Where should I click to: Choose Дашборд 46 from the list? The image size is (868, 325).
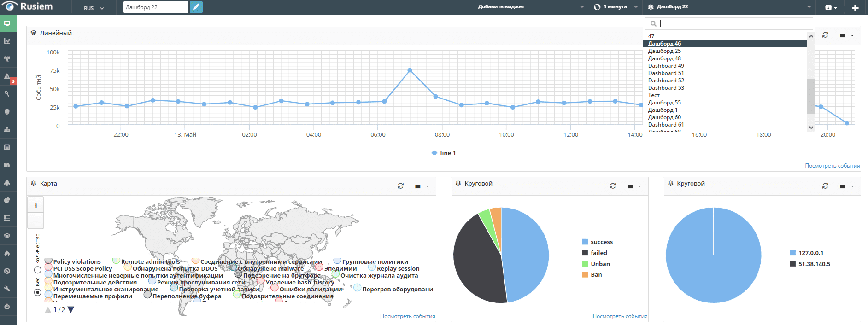click(725, 44)
